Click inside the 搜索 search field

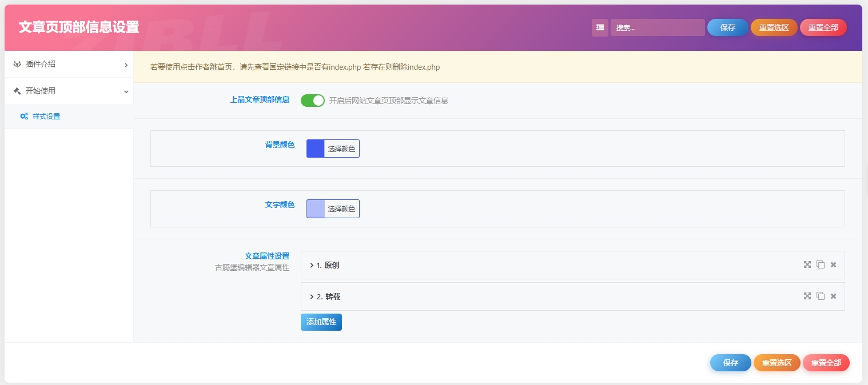pyautogui.click(x=658, y=27)
